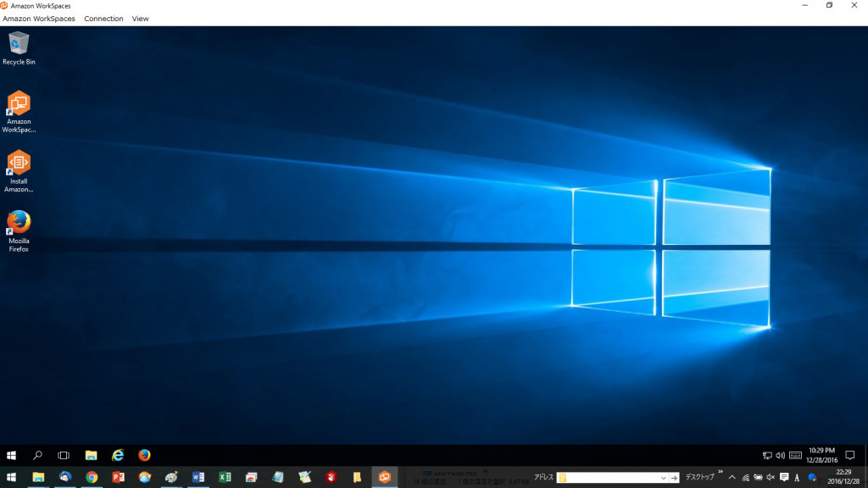Open the Connection menu
The image size is (868, 488).
click(x=103, y=19)
